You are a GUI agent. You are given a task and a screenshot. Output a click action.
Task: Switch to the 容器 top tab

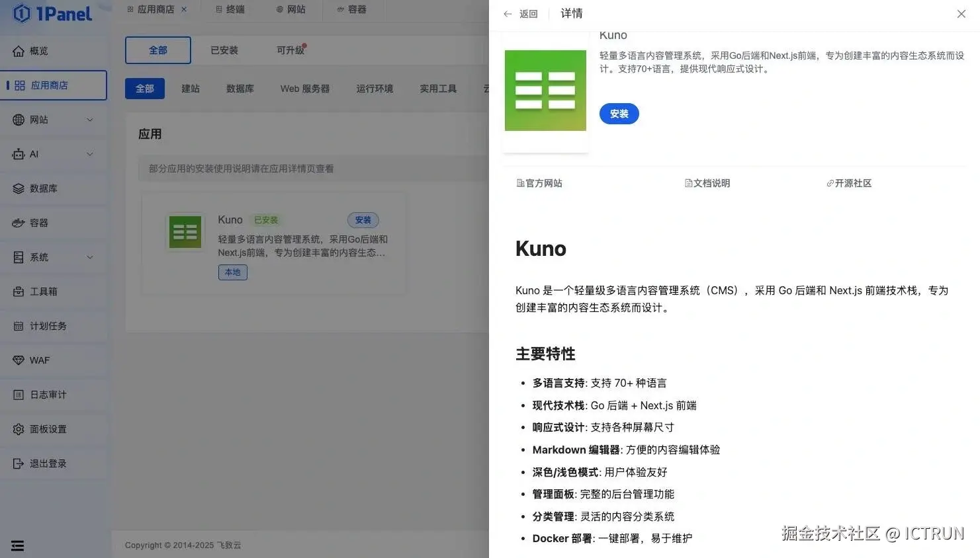tap(351, 9)
